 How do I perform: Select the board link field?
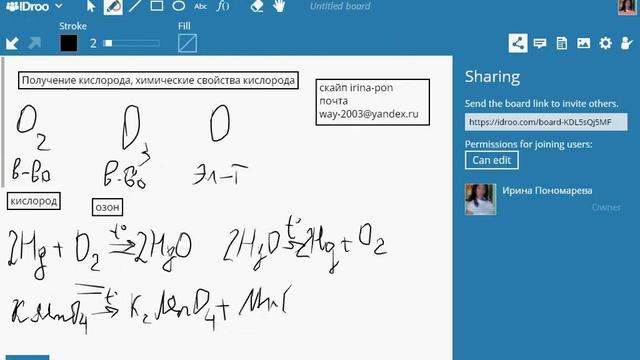point(546,122)
